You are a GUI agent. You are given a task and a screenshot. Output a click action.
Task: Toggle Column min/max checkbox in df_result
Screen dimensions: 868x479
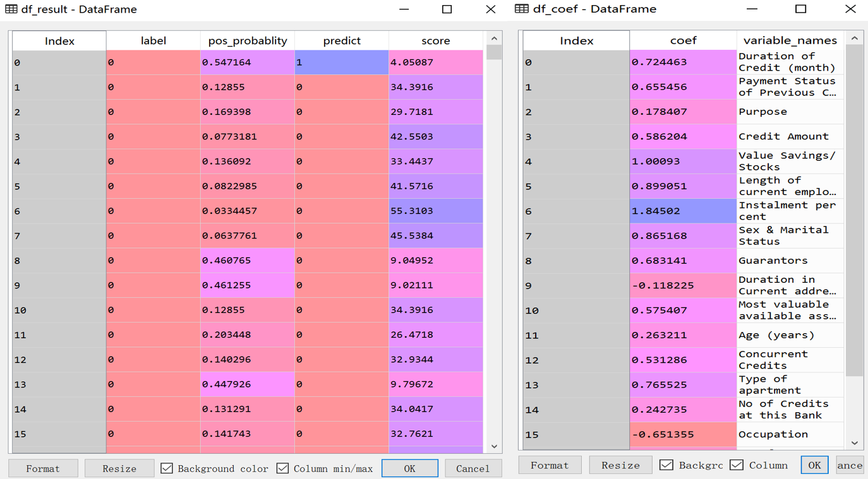coord(282,468)
